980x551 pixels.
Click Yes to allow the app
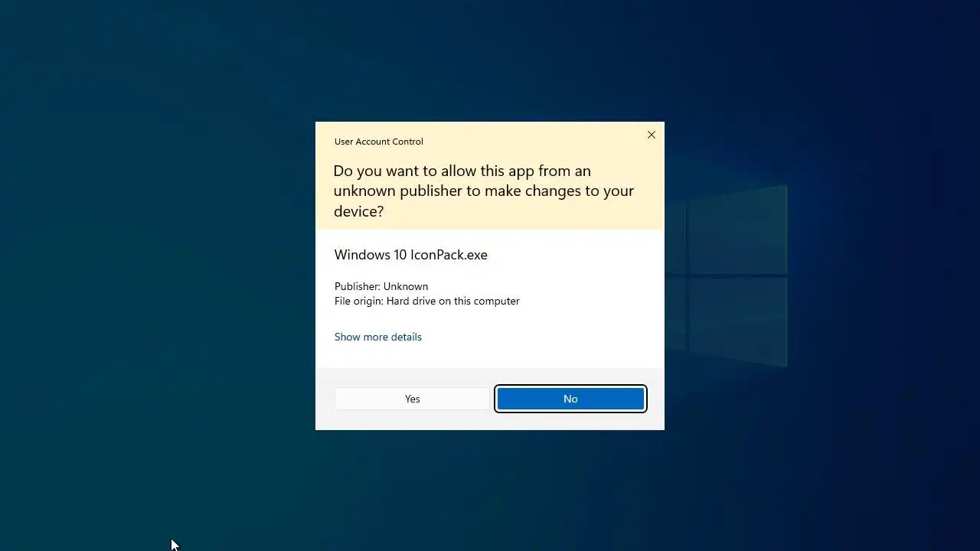point(412,399)
